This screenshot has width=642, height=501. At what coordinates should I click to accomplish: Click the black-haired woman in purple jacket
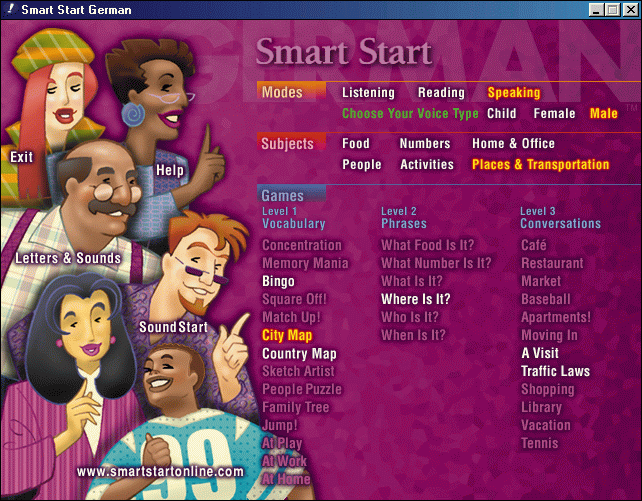(82, 360)
